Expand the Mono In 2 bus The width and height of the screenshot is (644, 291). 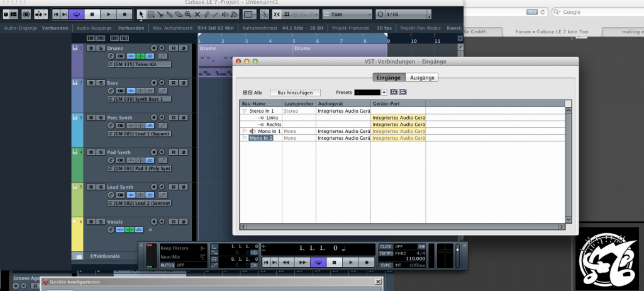pyautogui.click(x=245, y=138)
